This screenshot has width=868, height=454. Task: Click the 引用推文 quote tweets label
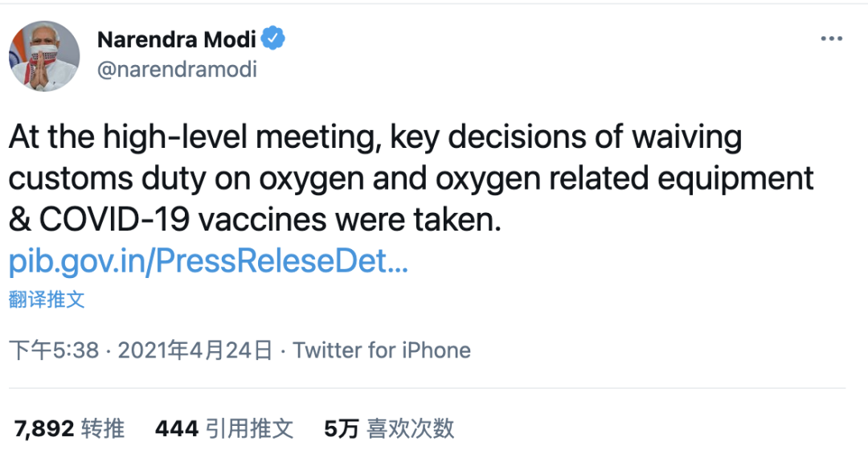click(249, 429)
